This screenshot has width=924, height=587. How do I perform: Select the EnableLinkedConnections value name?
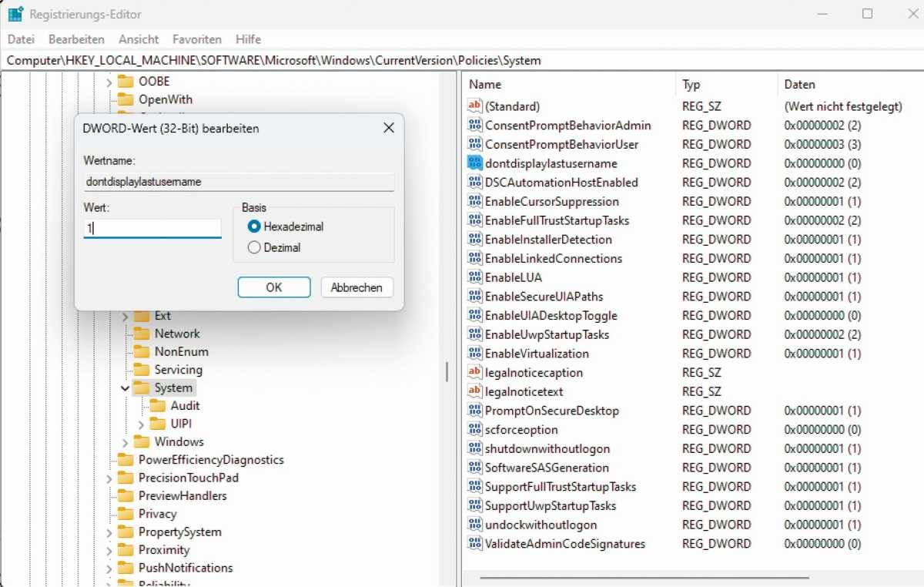pyautogui.click(x=554, y=258)
